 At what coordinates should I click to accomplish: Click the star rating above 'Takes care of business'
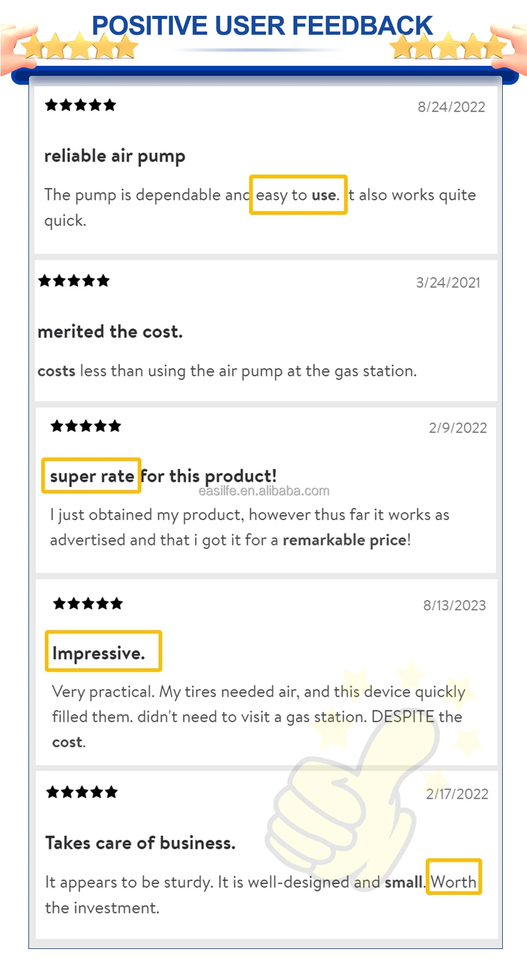point(82,792)
